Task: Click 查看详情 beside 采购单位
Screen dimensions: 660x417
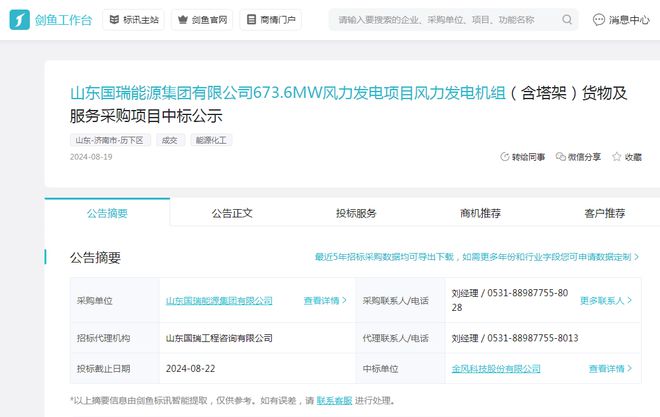Action: tap(325, 300)
